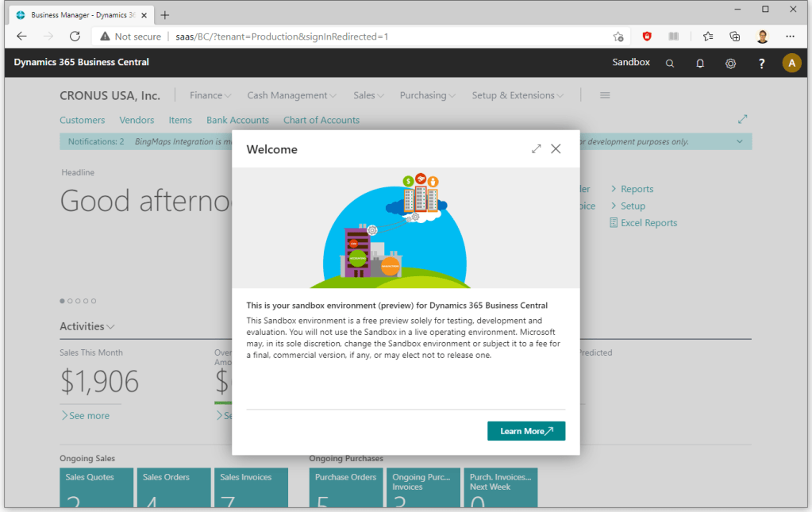Expand the Welcome dialog to full size
812x512 pixels.
(x=537, y=149)
